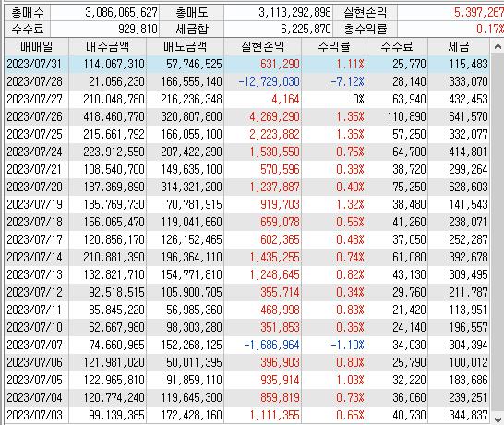Click the 세금 column header
The width and height of the screenshot is (504, 425).
click(x=459, y=47)
